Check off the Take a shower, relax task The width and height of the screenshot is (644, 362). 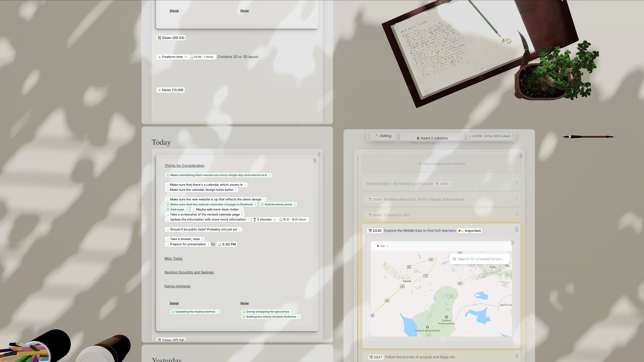pyautogui.click(x=168, y=239)
